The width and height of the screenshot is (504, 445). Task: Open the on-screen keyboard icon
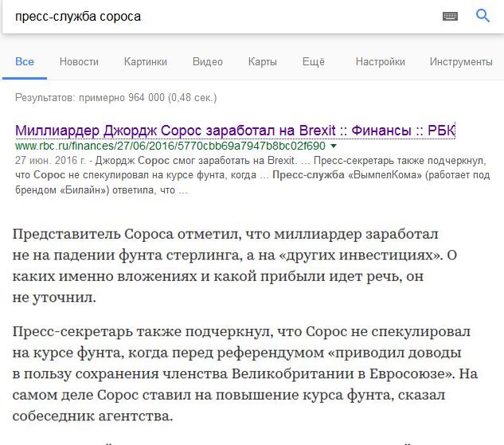click(x=450, y=16)
